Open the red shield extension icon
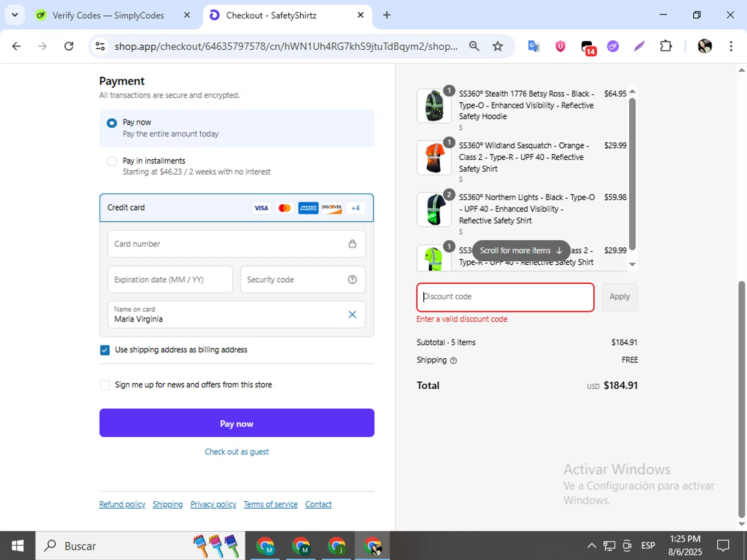Viewport: 747px width, 560px height. point(560,46)
